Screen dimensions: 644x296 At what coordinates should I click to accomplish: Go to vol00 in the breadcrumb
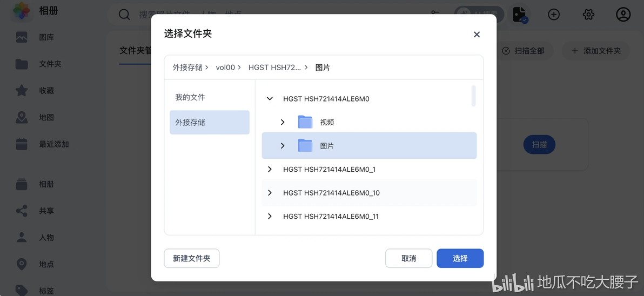click(225, 68)
